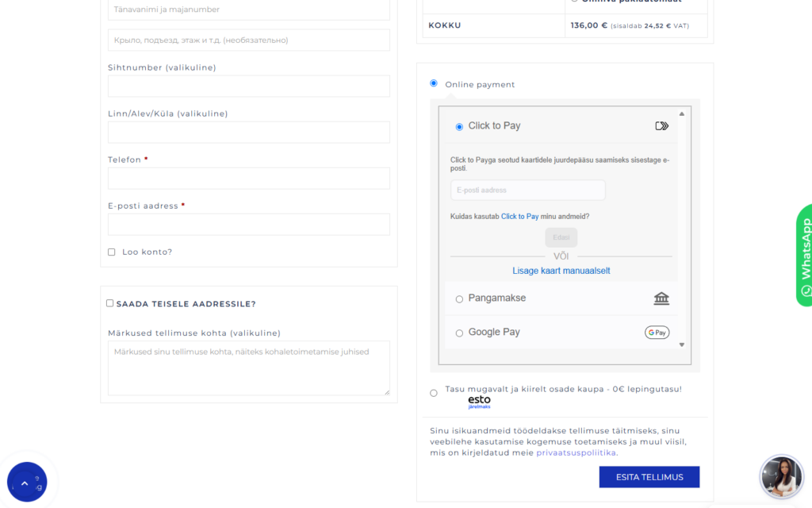
Task: Click the Lisage kaart manuaalselt link
Action: point(561,271)
